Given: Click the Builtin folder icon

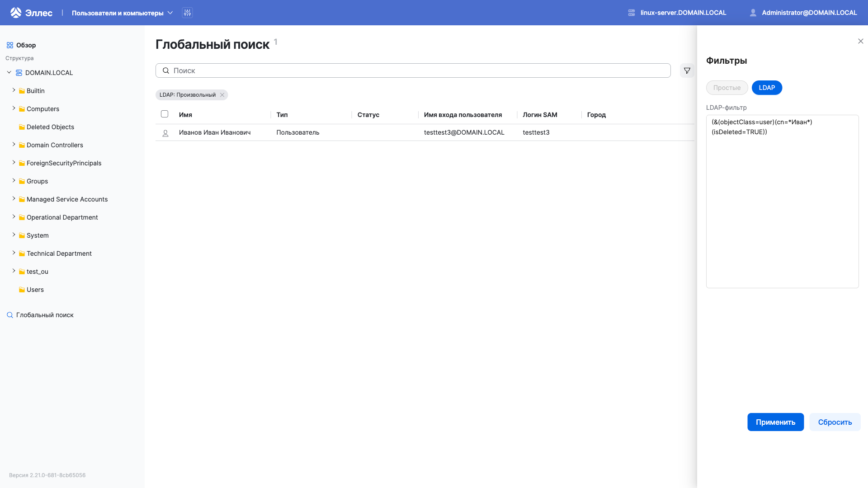Looking at the screenshot, I should (22, 91).
